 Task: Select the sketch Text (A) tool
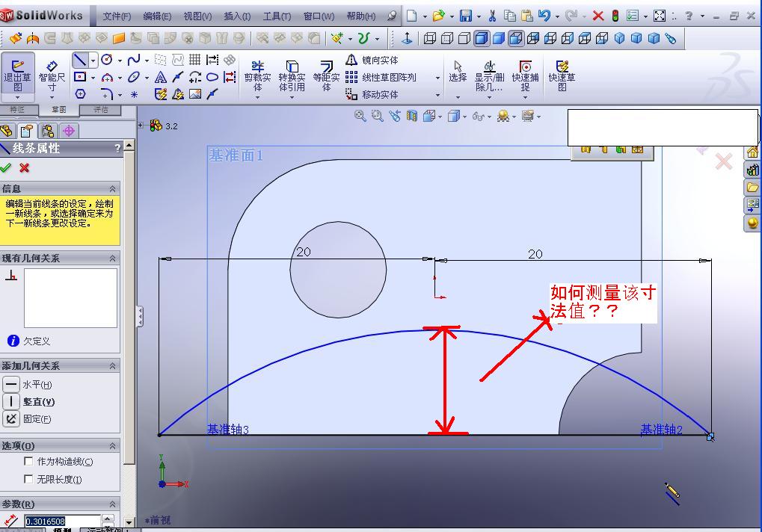coord(160,77)
